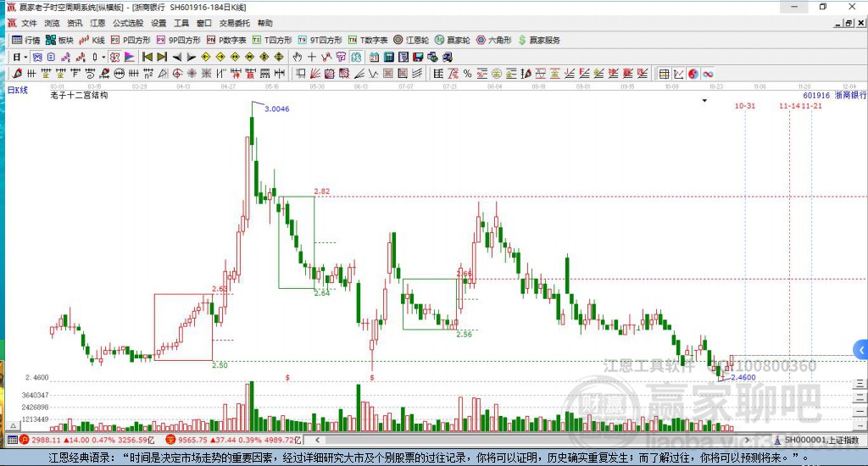Click the first yellow diamond arrow icon

[x=205, y=57]
